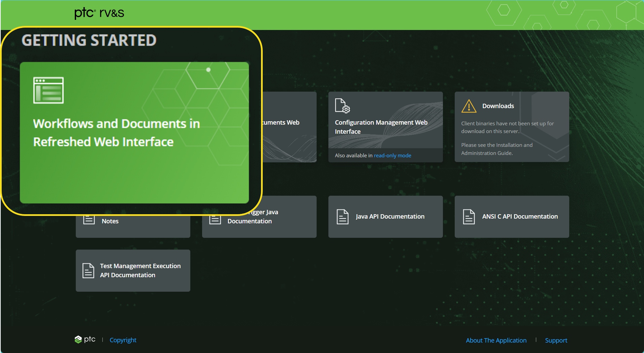The image size is (644, 353).
Task: Select the Test Management Execution API document icon
Action: [88, 270]
